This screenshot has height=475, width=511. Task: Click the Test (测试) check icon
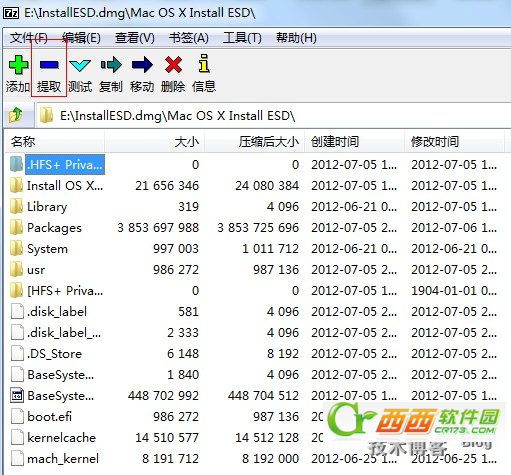coord(80,65)
